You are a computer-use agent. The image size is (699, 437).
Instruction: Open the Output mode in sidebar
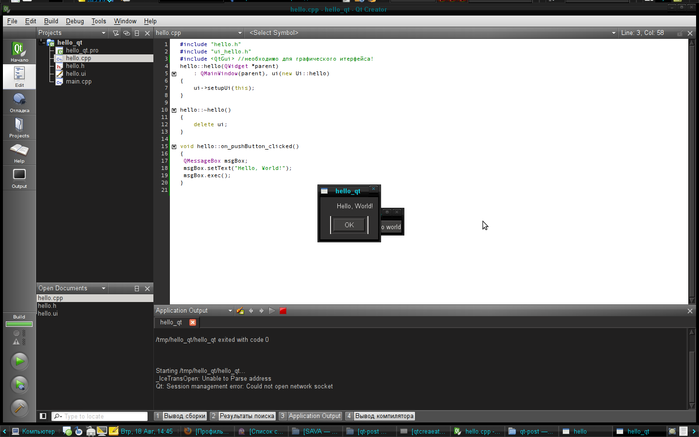click(x=19, y=178)
